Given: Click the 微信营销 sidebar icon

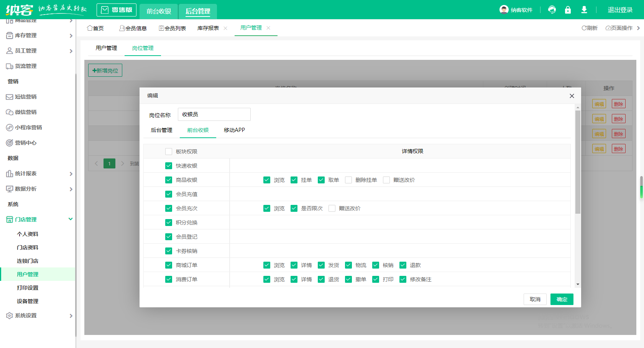Looking at the screenshot, I should pyautogui.click(x=10, y=112).
